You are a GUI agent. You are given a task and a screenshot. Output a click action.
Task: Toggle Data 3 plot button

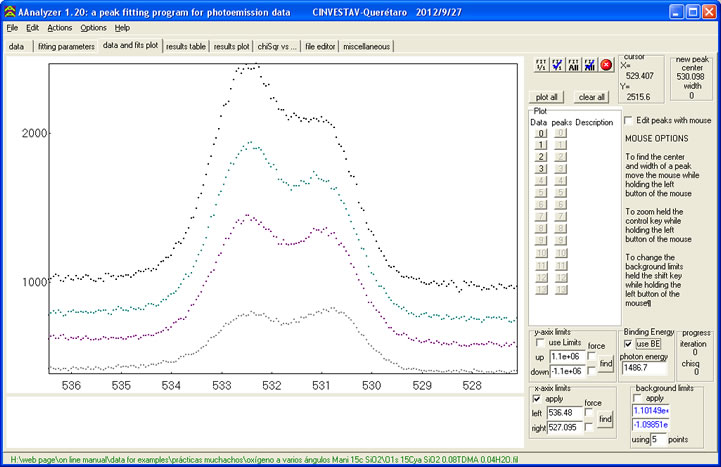pyautogui.click(x=540, y=169)
